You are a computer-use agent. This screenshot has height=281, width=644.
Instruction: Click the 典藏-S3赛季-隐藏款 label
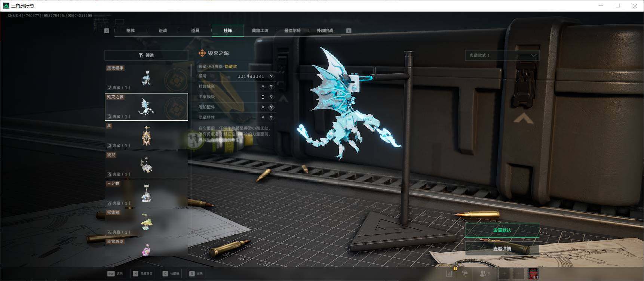point(217,67)
